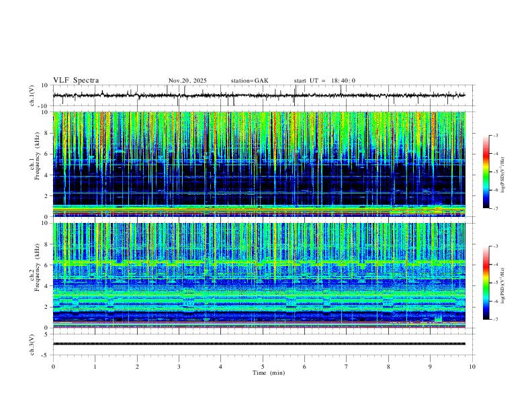Click the "7" tick on the time axis
The image size is (532, 411).
tap(347, 367)
